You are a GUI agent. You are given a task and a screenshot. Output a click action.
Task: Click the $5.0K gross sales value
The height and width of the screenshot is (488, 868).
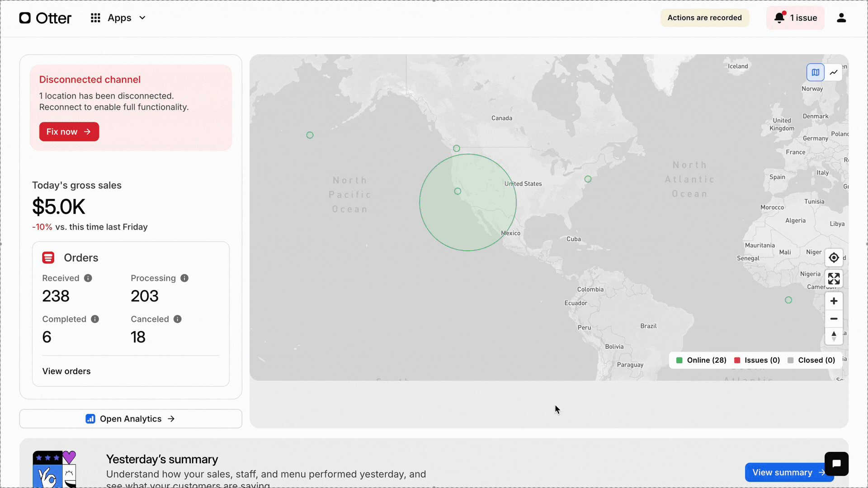(x=59, y=207)
